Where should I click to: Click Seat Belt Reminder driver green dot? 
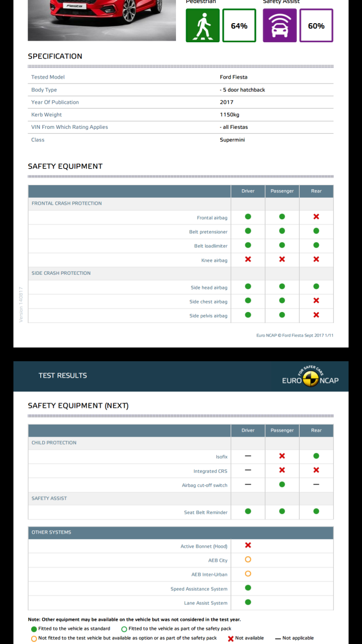248,511
